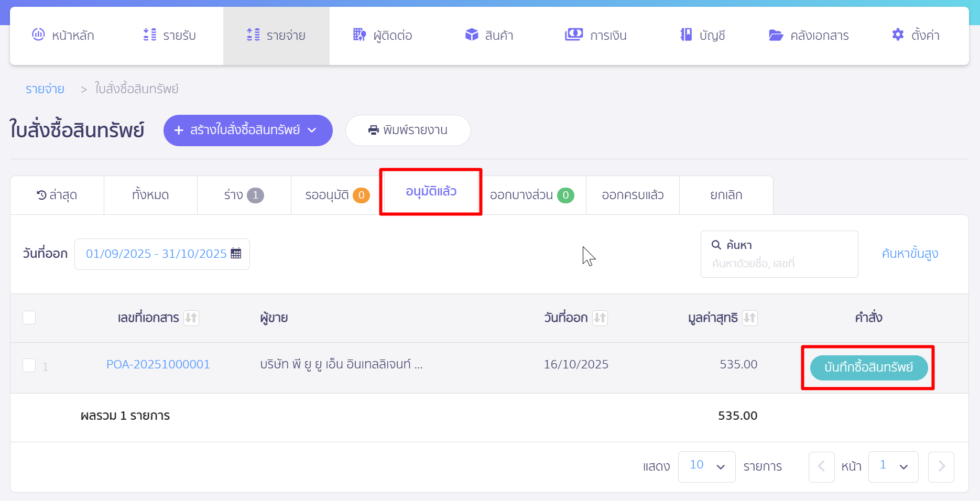Expand the สร้างใบสั่งซื้อสินทรัพย์ dropdown

[x=312, y=130]
